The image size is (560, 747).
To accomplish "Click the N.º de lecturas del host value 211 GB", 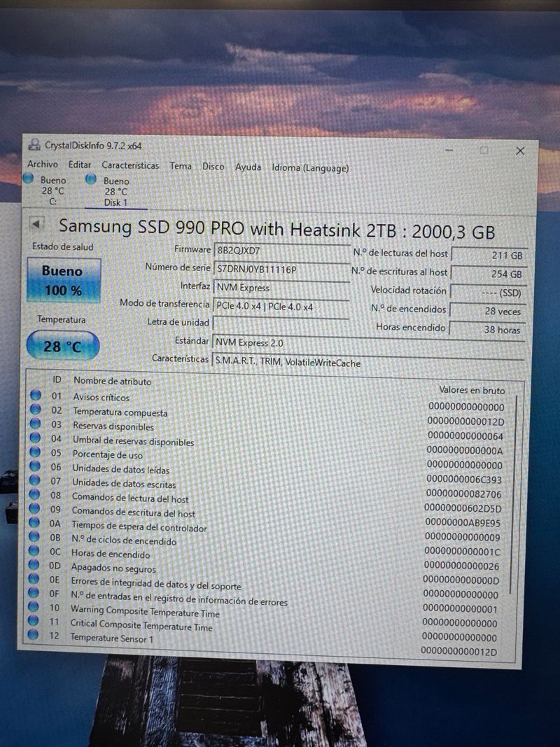I will [x=489, y=256].
